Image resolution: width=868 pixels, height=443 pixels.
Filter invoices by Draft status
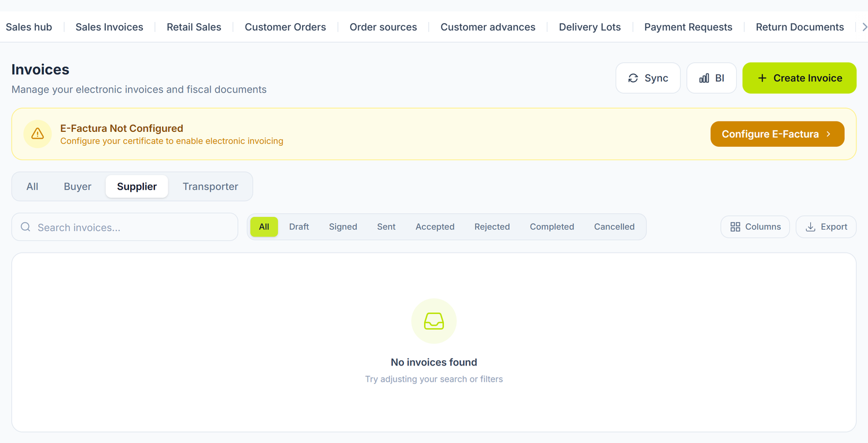coord(299,227)
